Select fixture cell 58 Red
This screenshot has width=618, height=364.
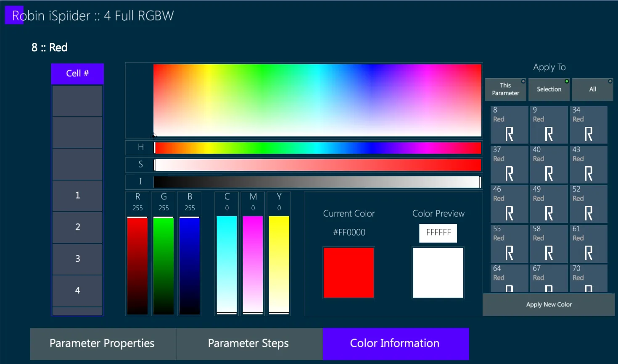(x=549, y=244)
